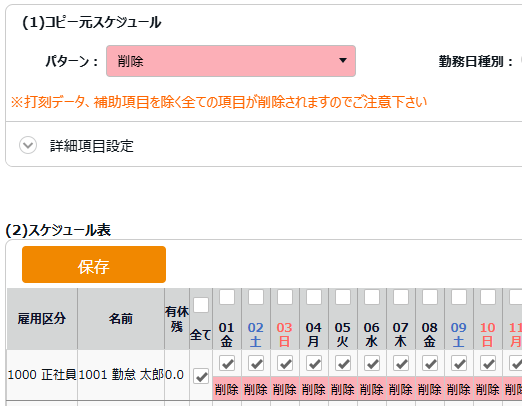Check the 06 水 column header checkbox

[x=372, y=297]
